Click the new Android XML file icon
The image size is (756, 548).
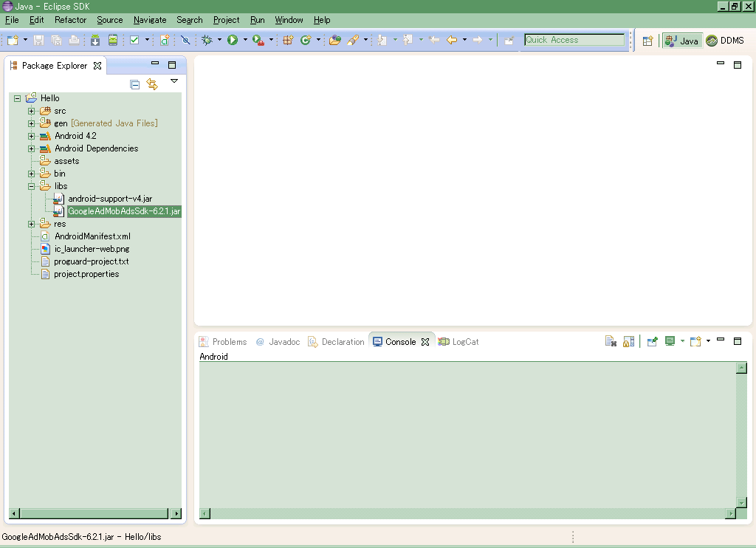coord(165,40)
